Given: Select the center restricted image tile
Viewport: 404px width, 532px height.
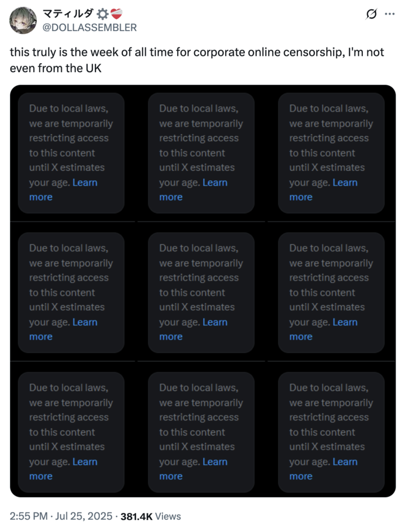Looking at the screenshot, I should [x=201, y=292].
